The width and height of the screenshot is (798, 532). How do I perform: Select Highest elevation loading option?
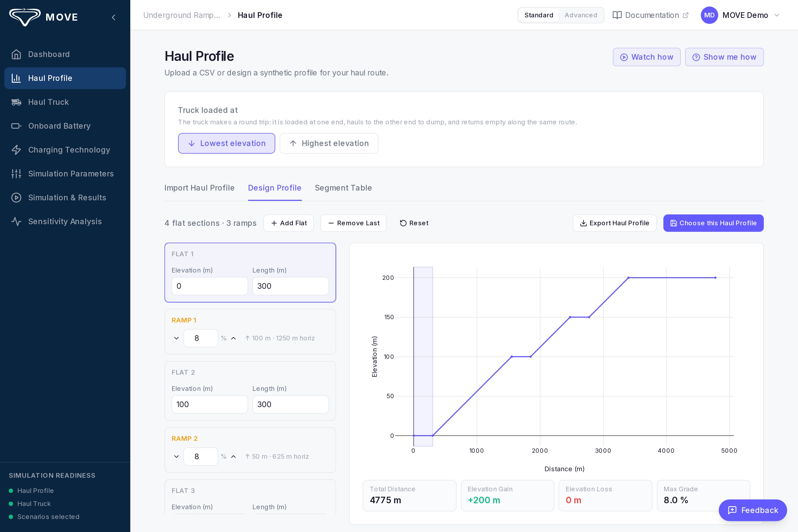329,144
